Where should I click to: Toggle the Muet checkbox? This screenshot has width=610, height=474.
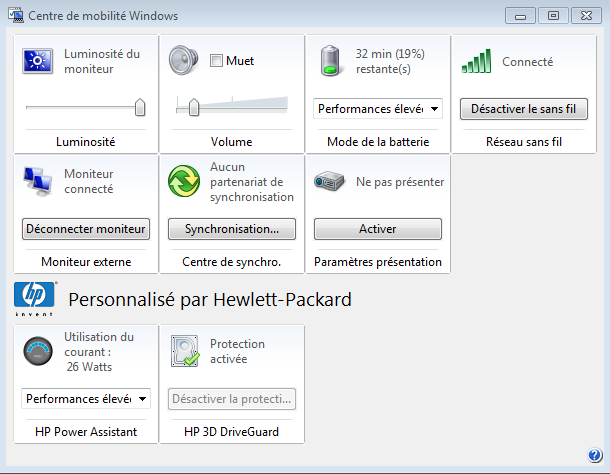pyautogui.click(x=217, y=61)
